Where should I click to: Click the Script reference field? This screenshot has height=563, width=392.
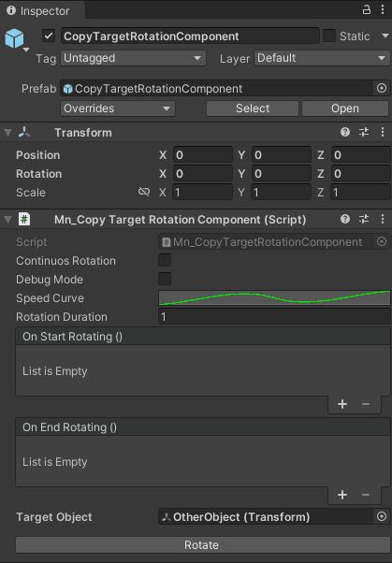coord(266,241)
